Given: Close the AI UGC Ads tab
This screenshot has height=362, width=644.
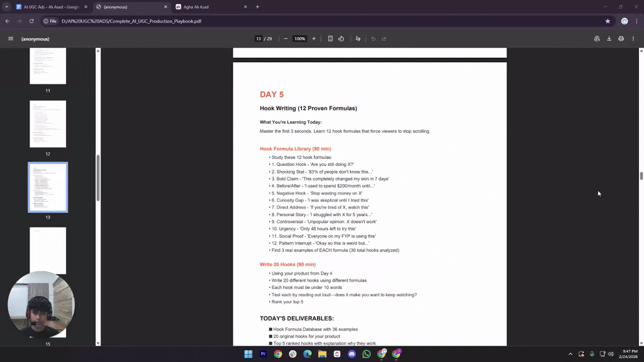Looking at the screenshot, I should click(86, 6).
